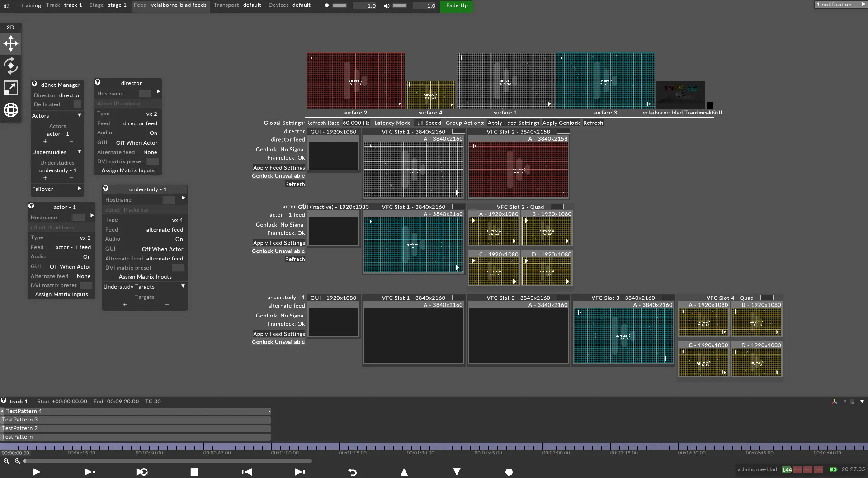
Task: Expand the Failover section
Action: click(x=80, y=189)
